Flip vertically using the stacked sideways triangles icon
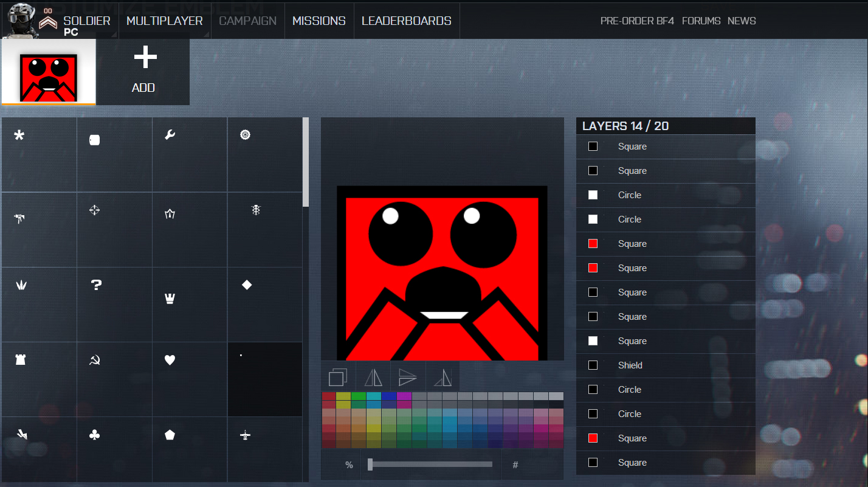Image resolution: width=868 pixels, height=487 pixels. pos(408,378)
